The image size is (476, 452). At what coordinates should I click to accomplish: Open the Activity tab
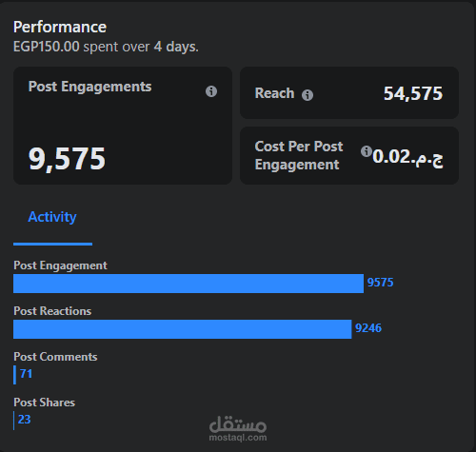tap(52, 217)
